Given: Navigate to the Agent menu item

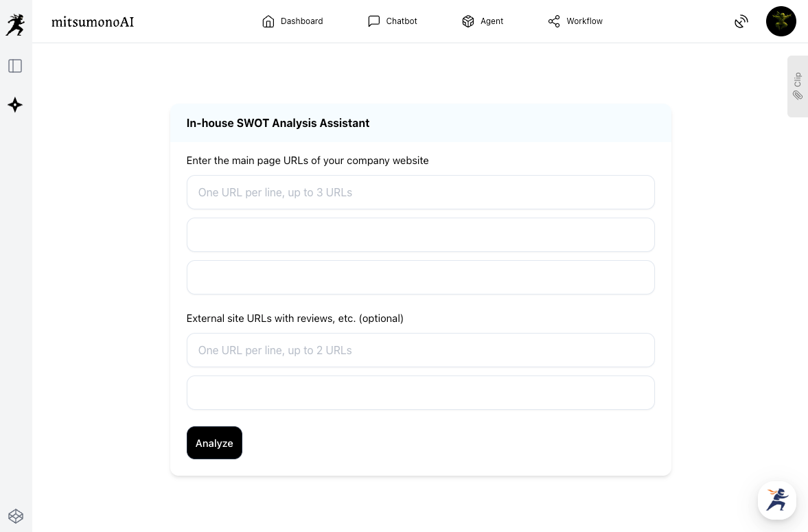Looking at the screenshot, I should tap(483, 21).
